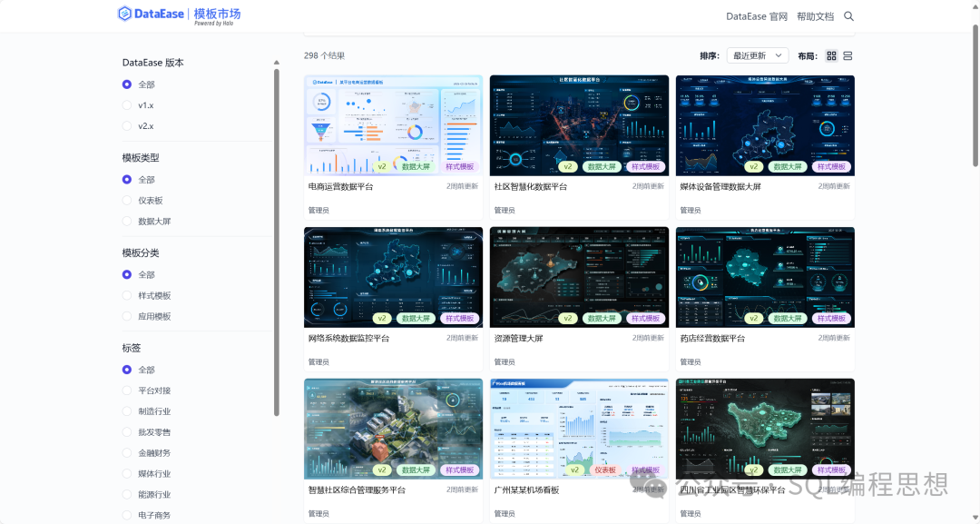Select the v1.x version radio button
This screenshot has width=980, height=524.
[127, 105]
